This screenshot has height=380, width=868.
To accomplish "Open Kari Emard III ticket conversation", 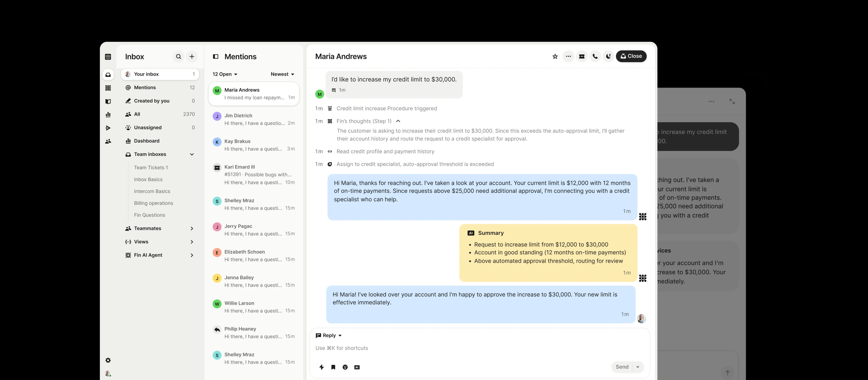I will pyautogui.click(x=254, y=175).
